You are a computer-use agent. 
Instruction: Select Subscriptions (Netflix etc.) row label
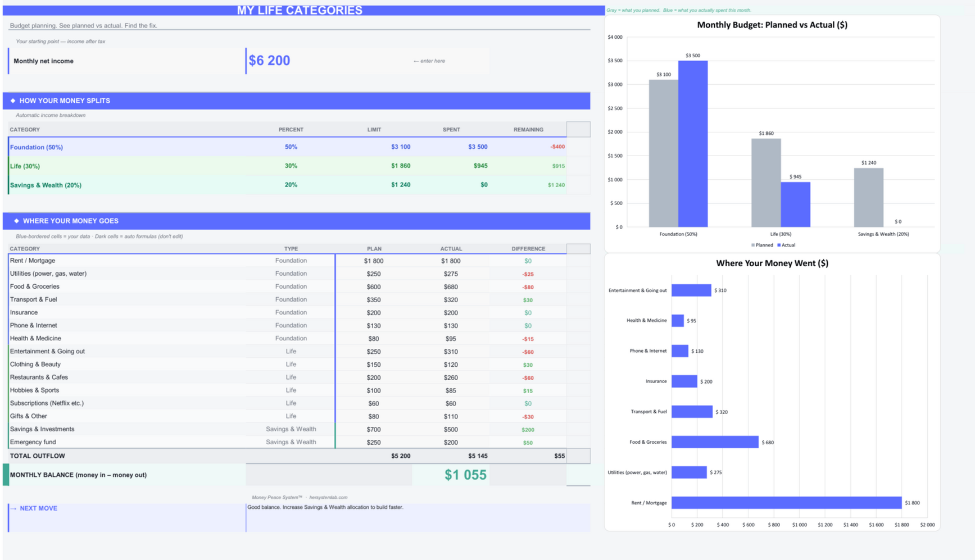[47, 403]
